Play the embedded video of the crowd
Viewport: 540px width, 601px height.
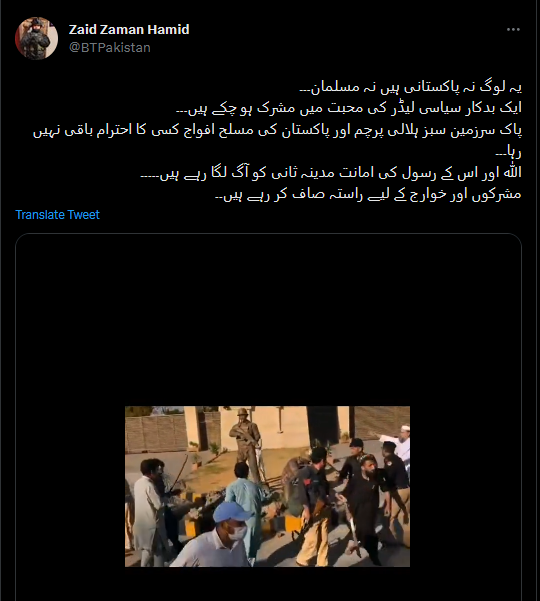267,486
